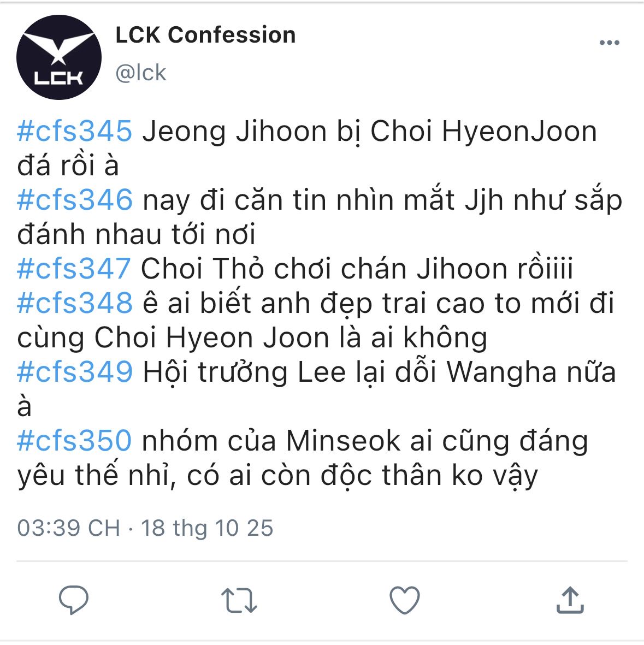Image resolution: width=644 pixels, height=645 pixels.
Task: Like the tweet with the heart icon
Action: (405, 601)
